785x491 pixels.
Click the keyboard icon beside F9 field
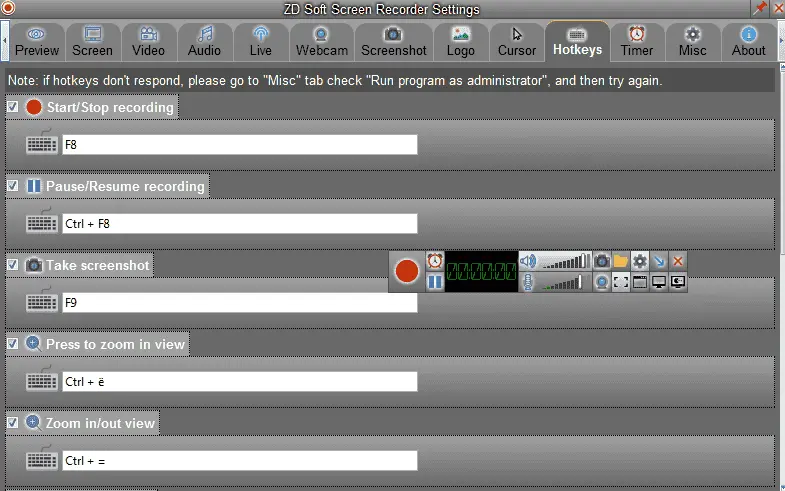[42, 300]
